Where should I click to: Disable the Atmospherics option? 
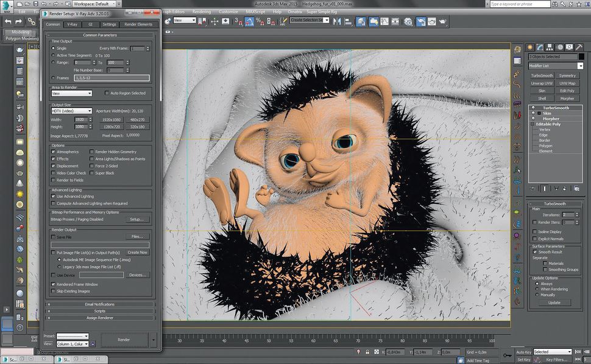(x=53, y=152)
